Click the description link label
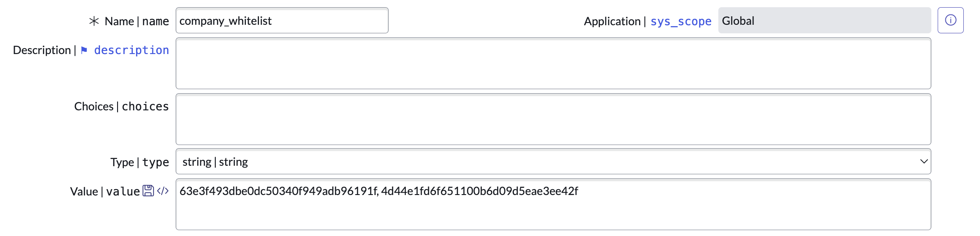980x236 pixels. (132, 50)
